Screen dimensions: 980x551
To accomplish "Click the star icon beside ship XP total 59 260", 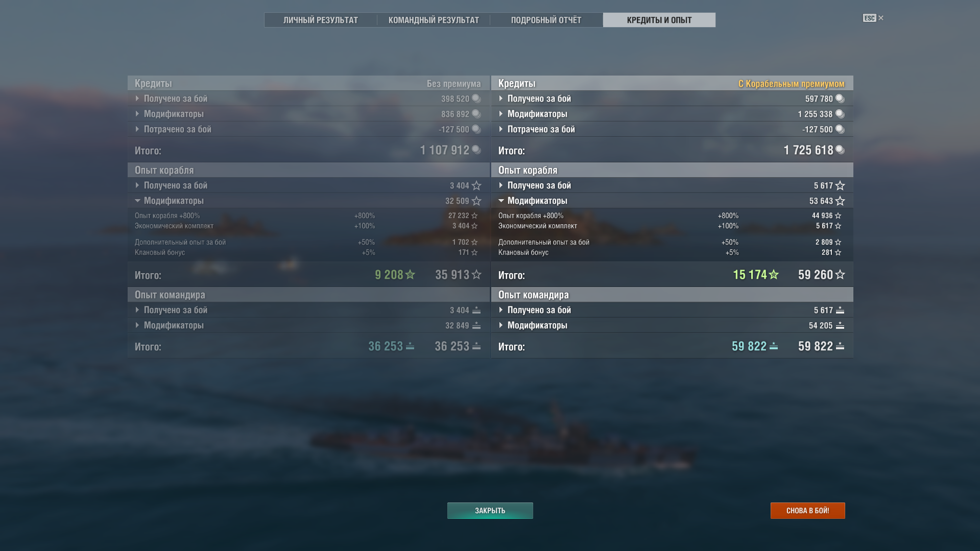I will (840, 275).
